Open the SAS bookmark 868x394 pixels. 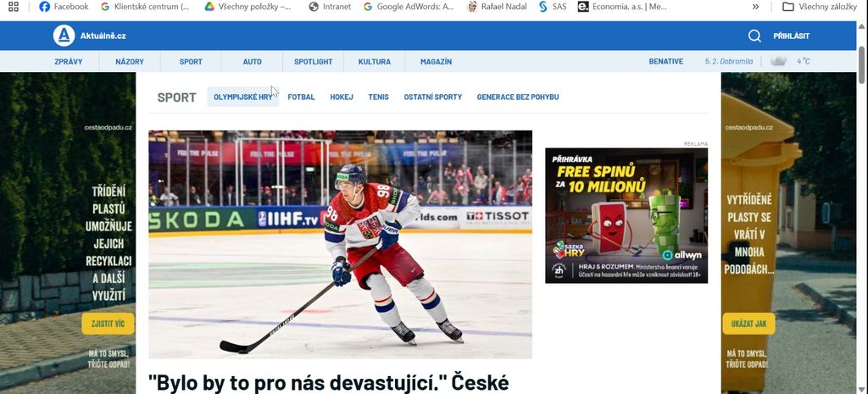click(x=553, y=7)
